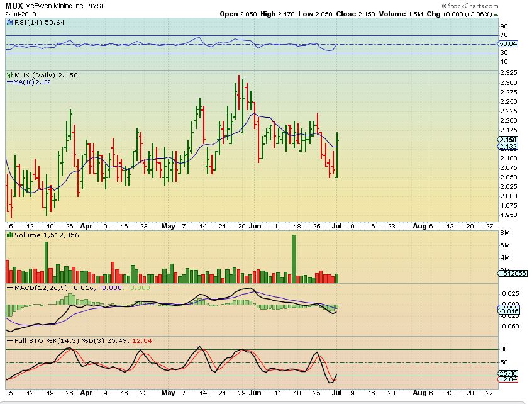This screenshot has height=404, width=532.
Task: Click the 2-Jul-2018 date in the header
Action: coord(21,13)
